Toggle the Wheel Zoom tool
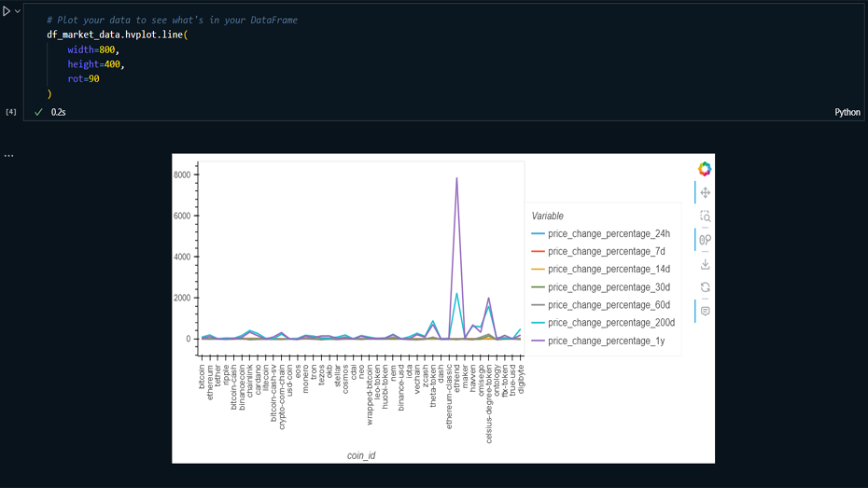868x488 pixels. pos(705,241)
